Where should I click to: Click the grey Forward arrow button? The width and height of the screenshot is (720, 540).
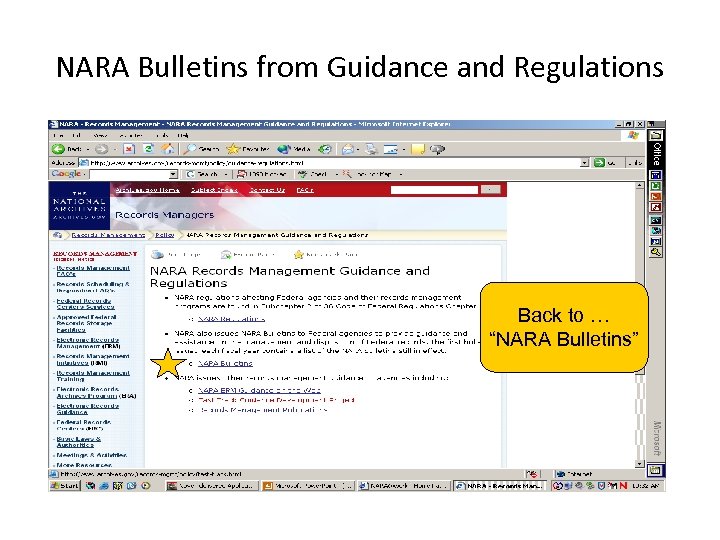coord(101,149)
